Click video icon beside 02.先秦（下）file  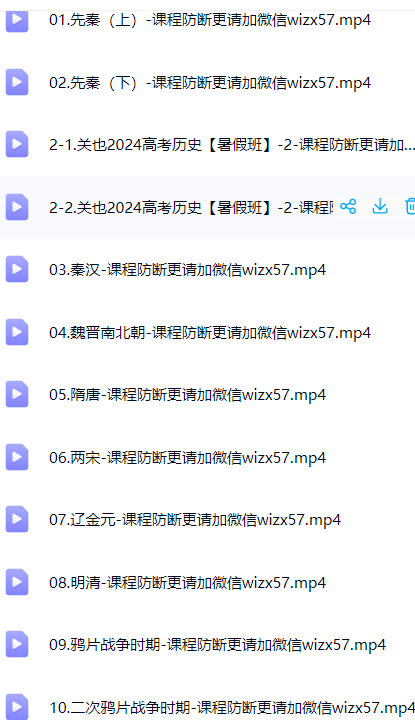click(17, 82)
